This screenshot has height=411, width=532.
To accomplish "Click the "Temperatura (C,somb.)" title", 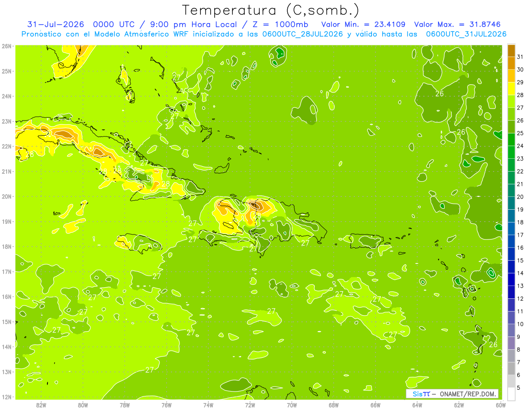I will [x=270, y=10].
